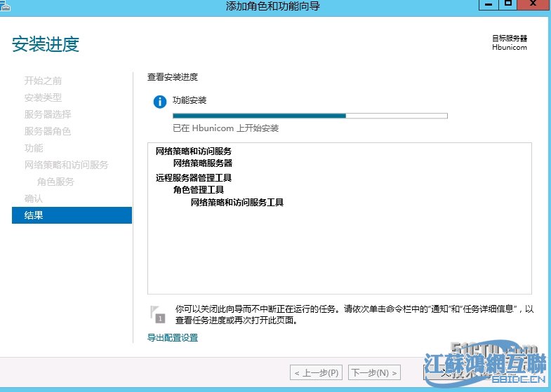Click 网络策略服务器 in the results list
Viewport: 551px width, 392px height.
[203, 163]
